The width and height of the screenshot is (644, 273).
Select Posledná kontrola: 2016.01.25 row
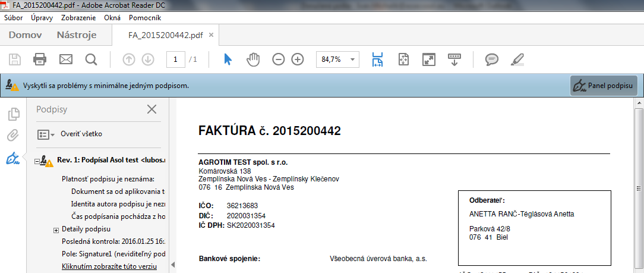pos(113,241)
